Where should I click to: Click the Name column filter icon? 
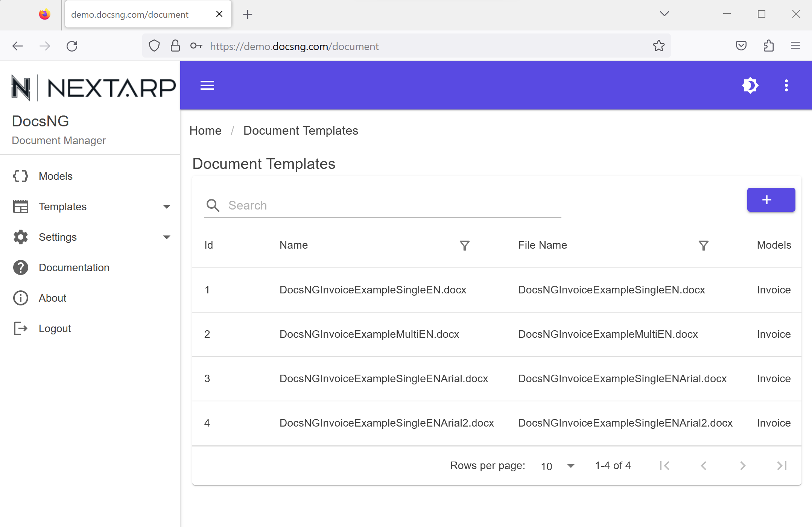click(465, 246)
